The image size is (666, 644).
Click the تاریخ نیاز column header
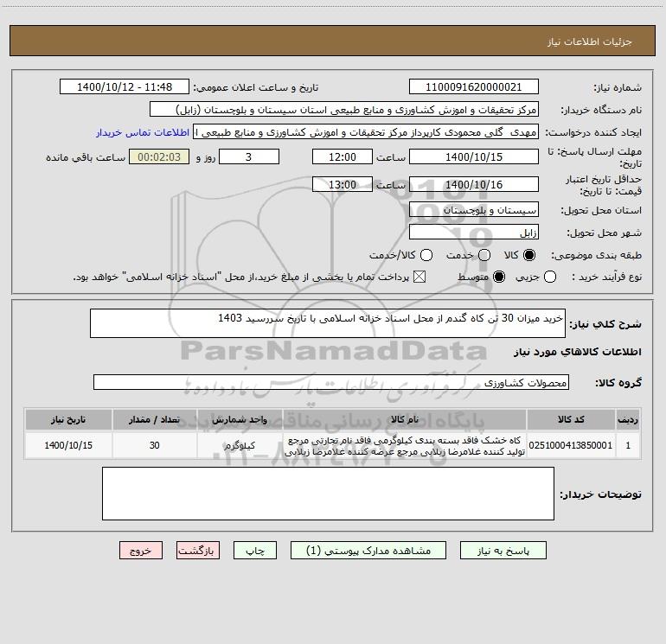click(68, 419)
